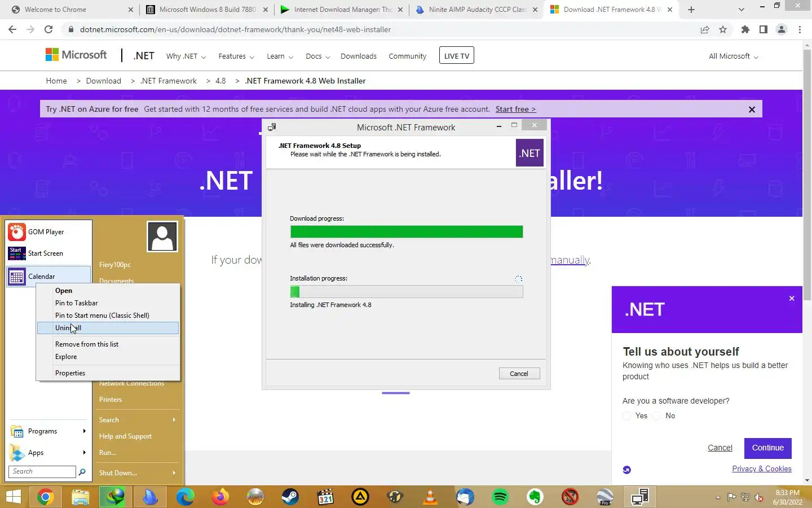Switch to the Internet Download Manager tab
Image resolution: width=812 pixels, height=508 pixels.
pos(342,10)
